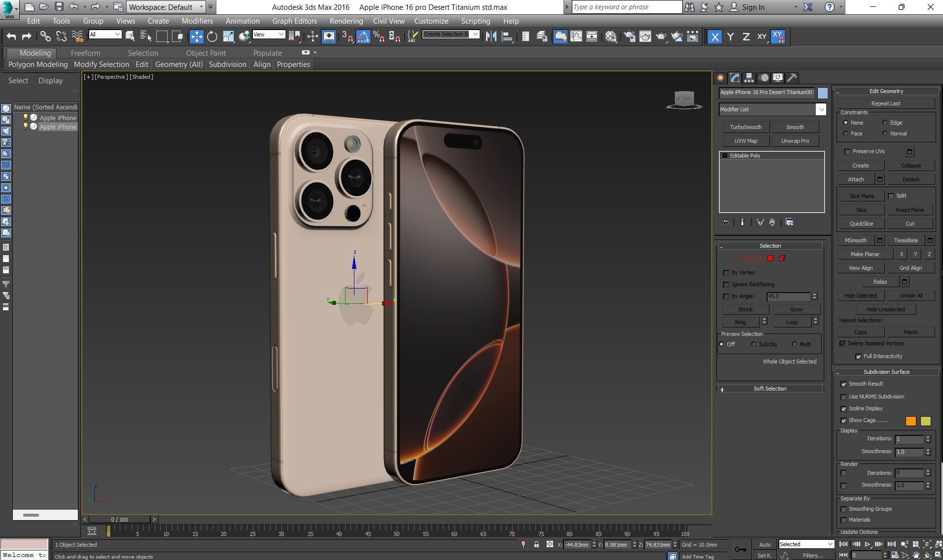This screenshot has height=560, width=943.
Task: Enable Use NURMS Subdivision checkbox
Action: pos(843,397)
